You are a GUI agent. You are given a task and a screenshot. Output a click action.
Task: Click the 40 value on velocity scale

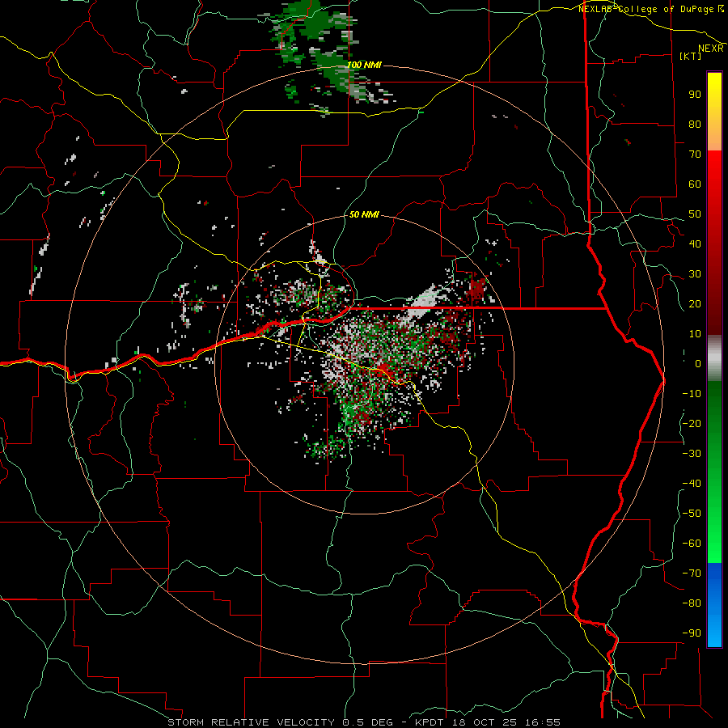tap(695, 244)
